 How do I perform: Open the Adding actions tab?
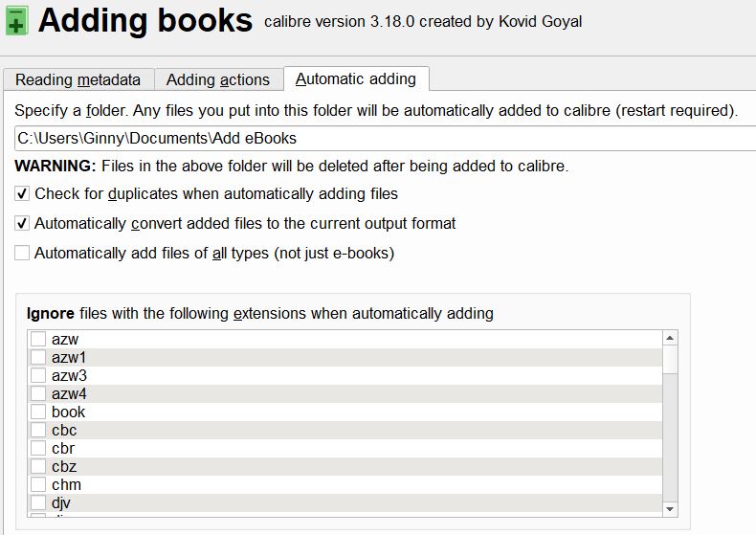(218, 80)
